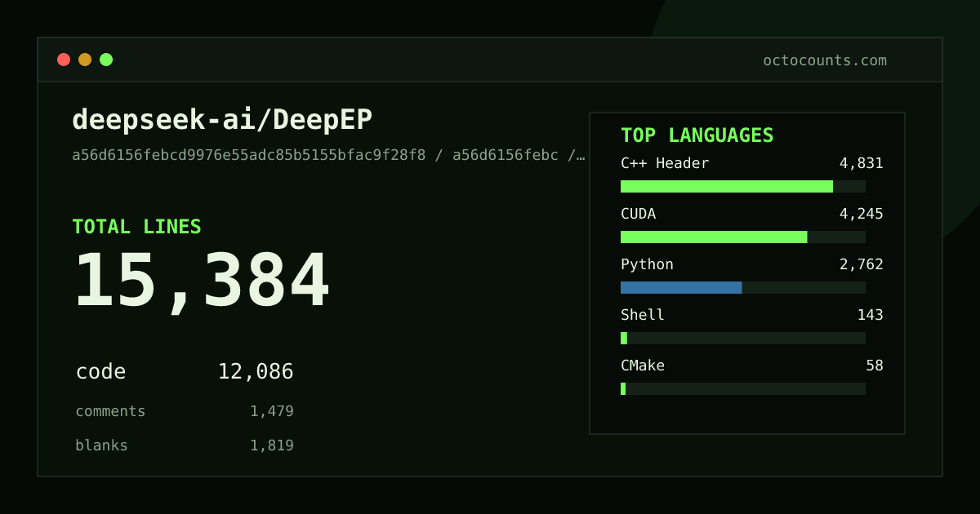Image resolution: width=980 pixels, height=514 pixels.
Task: Click the green maximize dot in title bar
Action: click(106, 60)
